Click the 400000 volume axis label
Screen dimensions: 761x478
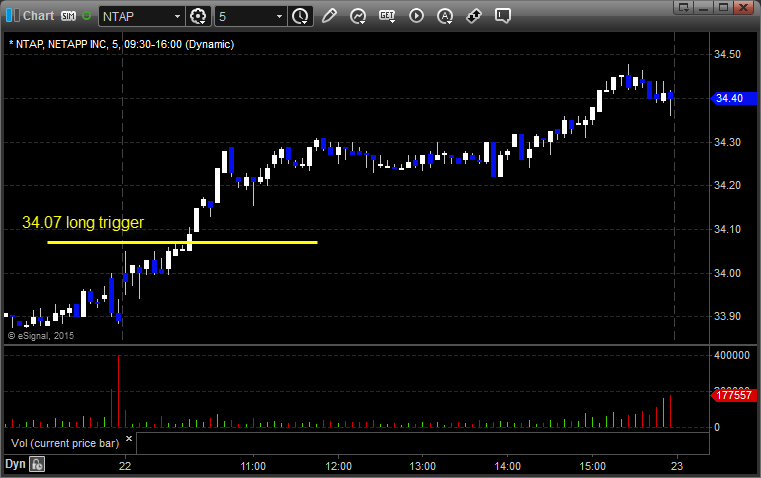(x=732, y=355)
